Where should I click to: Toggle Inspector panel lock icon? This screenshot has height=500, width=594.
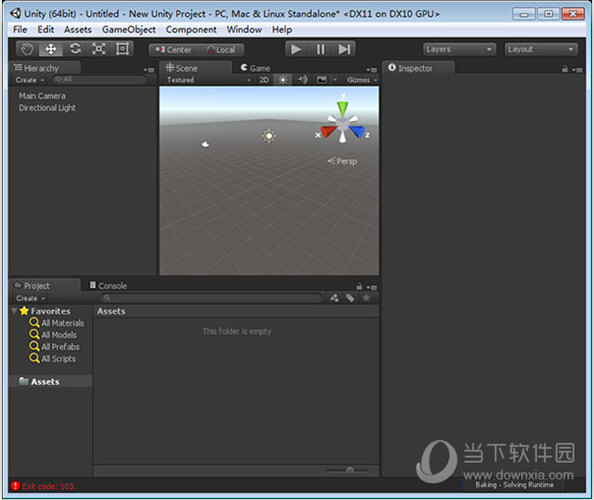tap(564, 69)
